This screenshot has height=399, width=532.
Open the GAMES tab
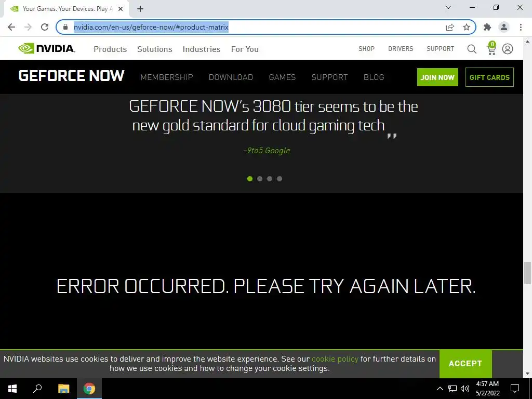pos(282,77)
